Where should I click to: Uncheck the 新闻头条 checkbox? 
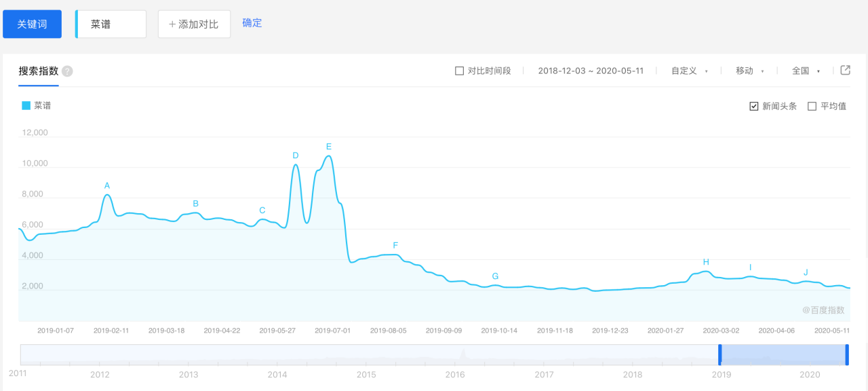pos(753,105)
